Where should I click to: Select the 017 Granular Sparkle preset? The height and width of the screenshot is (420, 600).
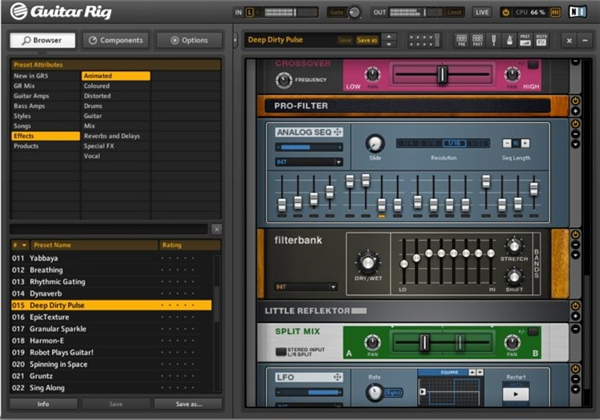click(111, 329)
